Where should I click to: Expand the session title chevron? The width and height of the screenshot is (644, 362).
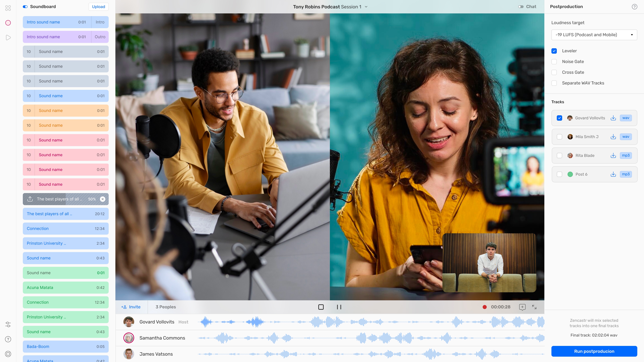(x=366, y=7)
